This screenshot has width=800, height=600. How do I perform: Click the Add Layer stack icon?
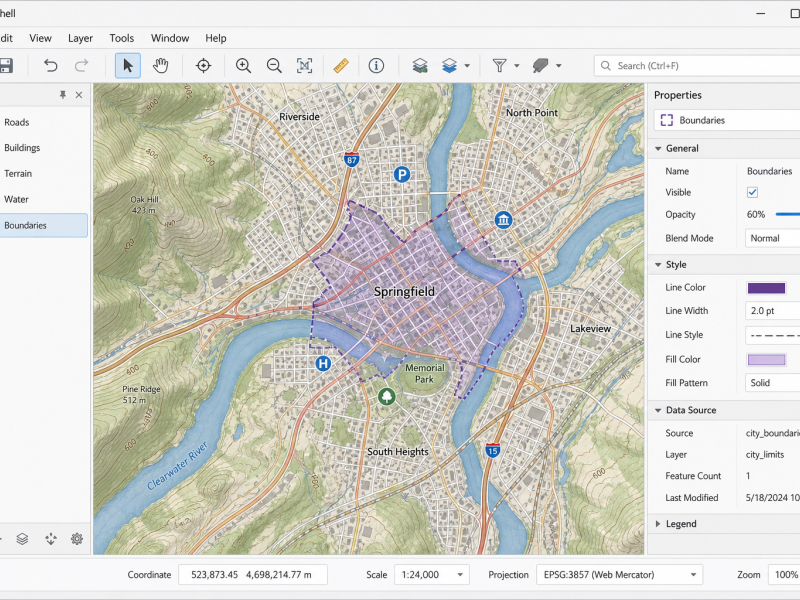(420, 65)
